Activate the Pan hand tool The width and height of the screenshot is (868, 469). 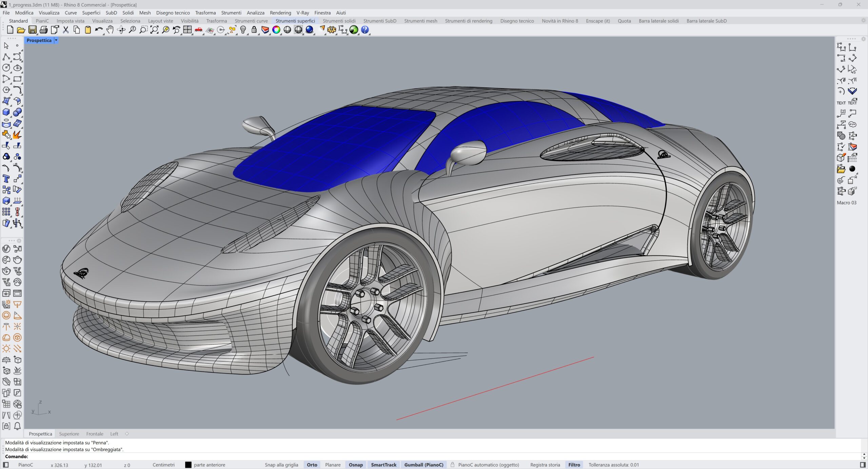(110, 30)
